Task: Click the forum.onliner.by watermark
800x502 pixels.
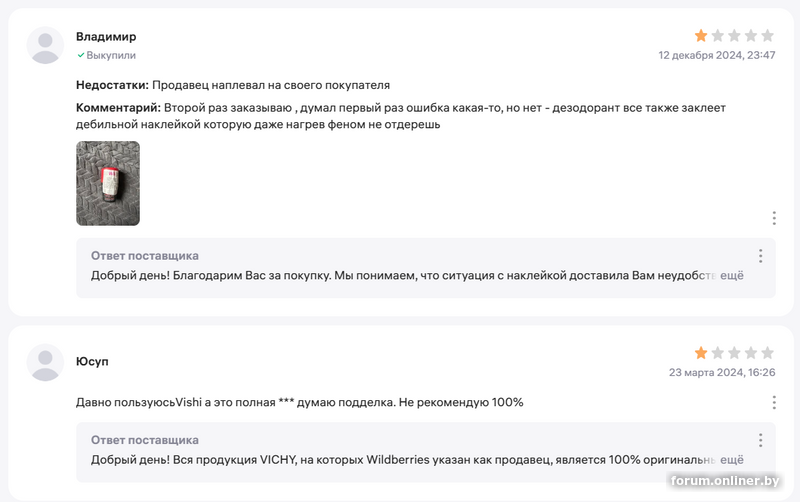Action: (725, 481)
